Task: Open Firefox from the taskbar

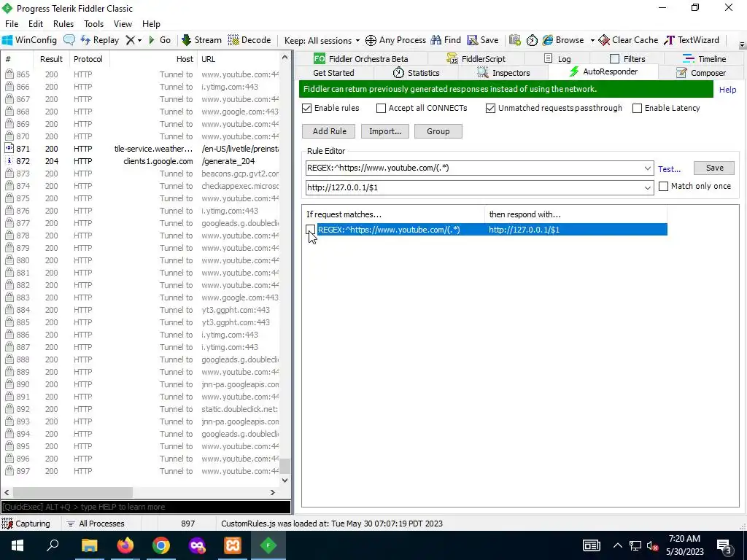Action: [125, 545]
